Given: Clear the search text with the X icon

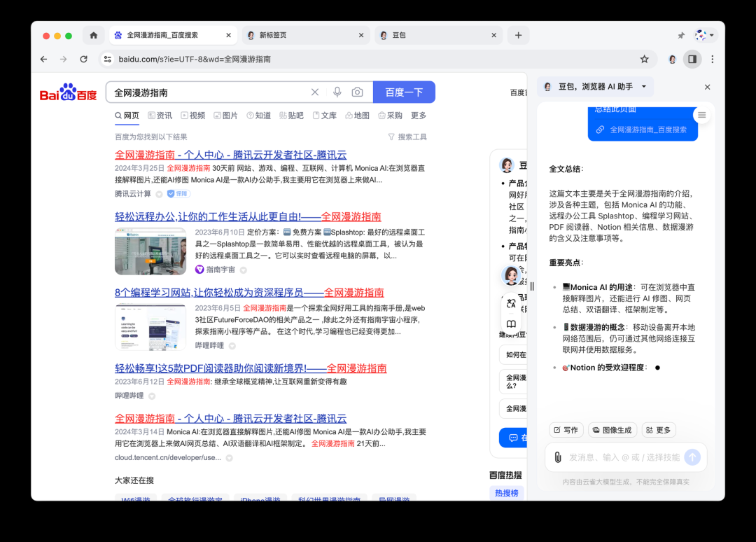Looking at the screenshot, I should (x=315, y=92).
